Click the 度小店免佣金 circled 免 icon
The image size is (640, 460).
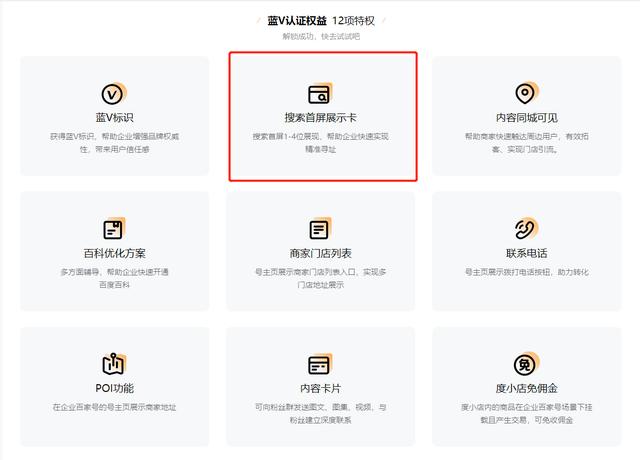[x=526, y=363]
